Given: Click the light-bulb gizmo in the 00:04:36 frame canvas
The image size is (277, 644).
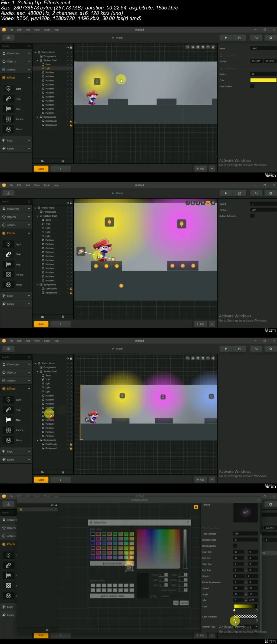Looking at the screenshot, I should click(97, 81).
